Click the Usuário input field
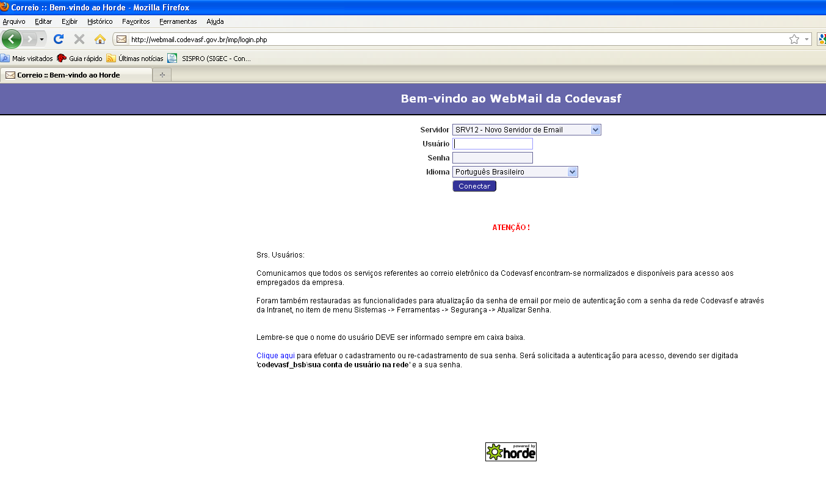The image size is (826, 504). coord(493,144)
